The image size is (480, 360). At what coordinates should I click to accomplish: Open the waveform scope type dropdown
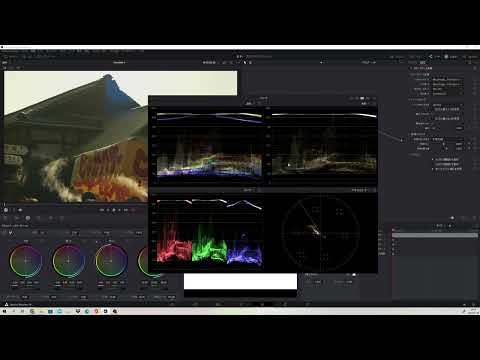pos(250,103)
